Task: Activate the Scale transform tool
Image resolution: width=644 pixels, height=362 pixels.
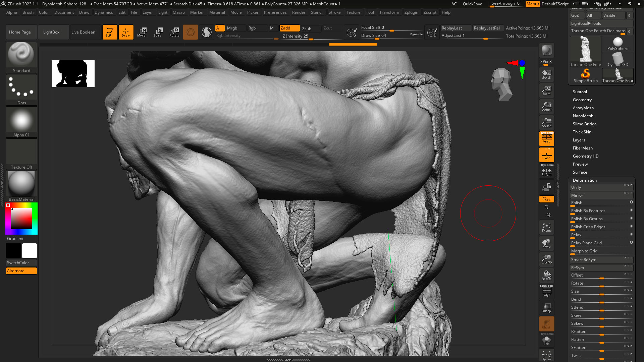Action: coord(157,32)
